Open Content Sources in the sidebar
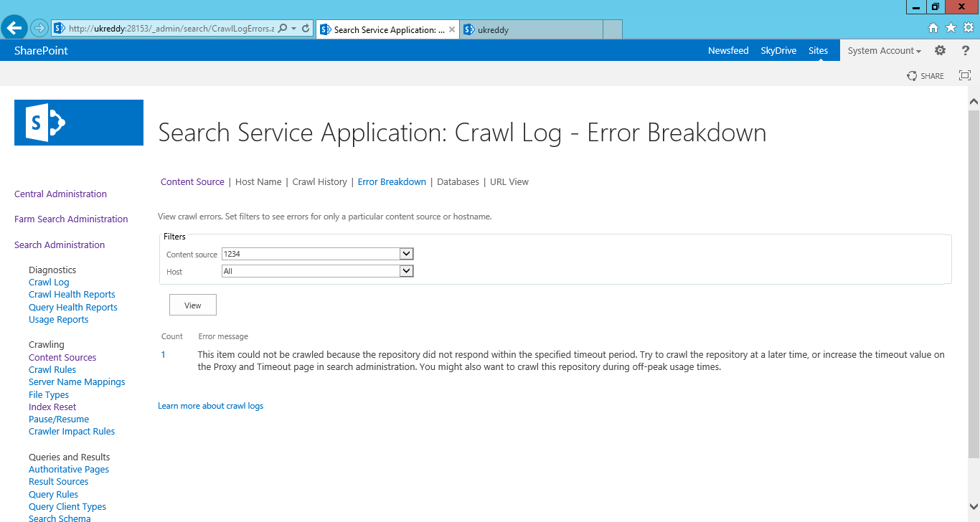The image size is (980, 522). 62,358
